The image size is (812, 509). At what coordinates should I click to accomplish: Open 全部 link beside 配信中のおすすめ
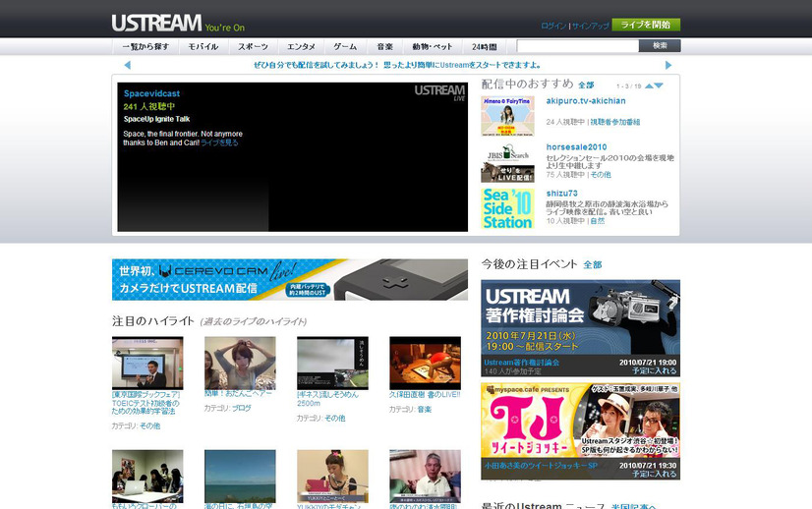(586, 85)
